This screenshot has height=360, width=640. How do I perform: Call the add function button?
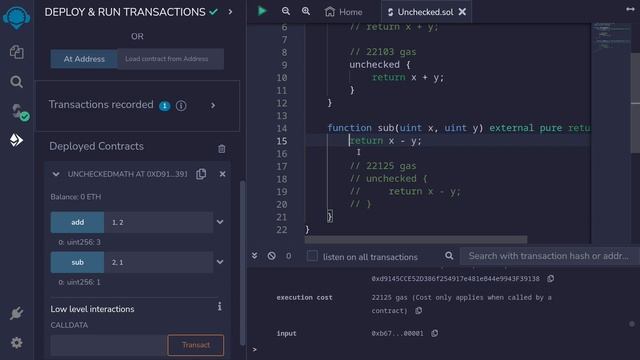click(x=77, y=222)
